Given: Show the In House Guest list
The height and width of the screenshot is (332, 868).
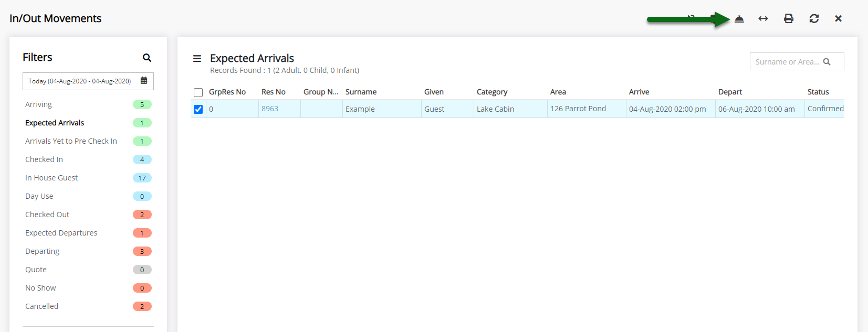Looking at the screenshot, I should pyautogui.click(x=88, y=178).
